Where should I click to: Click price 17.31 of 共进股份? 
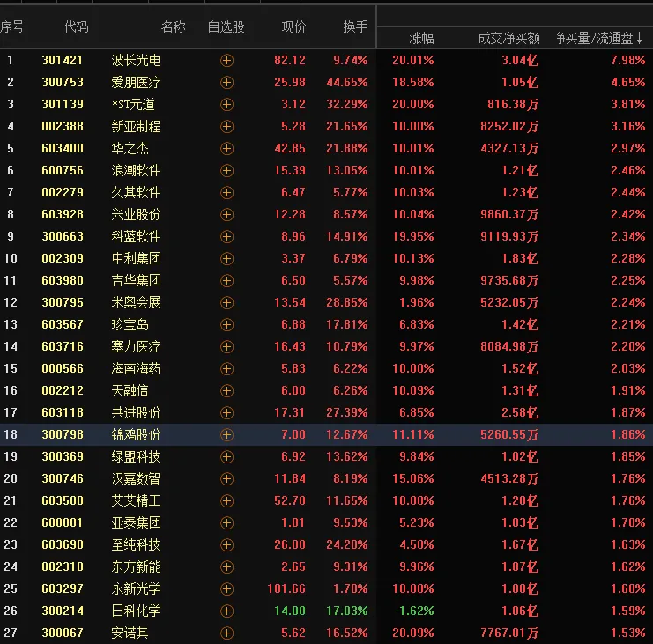pos(289,412)
